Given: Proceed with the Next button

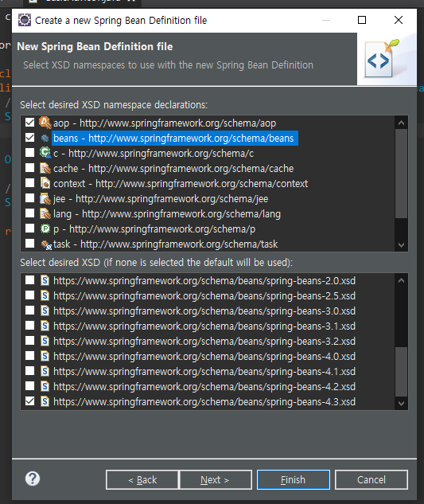Looking at the screenshot, I should (x=216, y=479).
